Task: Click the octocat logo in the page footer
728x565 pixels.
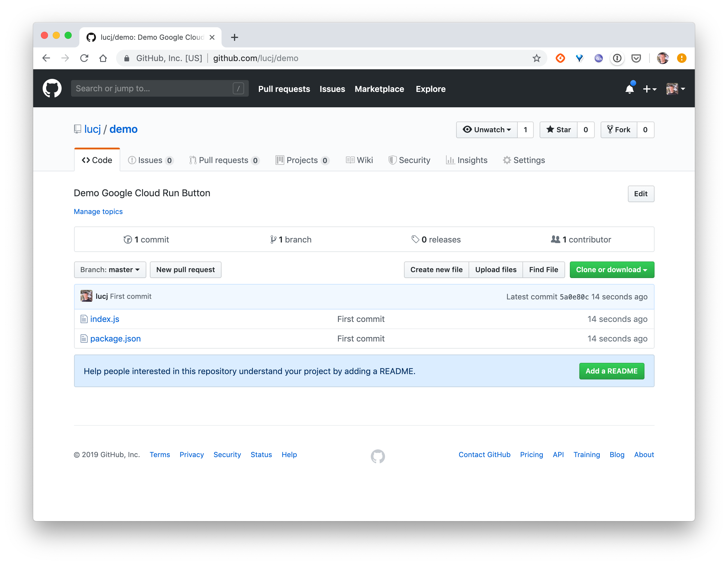Action: click(x=378, y=456)
